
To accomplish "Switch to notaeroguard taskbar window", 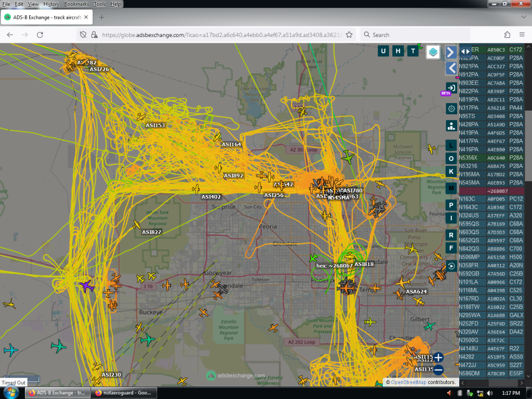I will 124,393.
